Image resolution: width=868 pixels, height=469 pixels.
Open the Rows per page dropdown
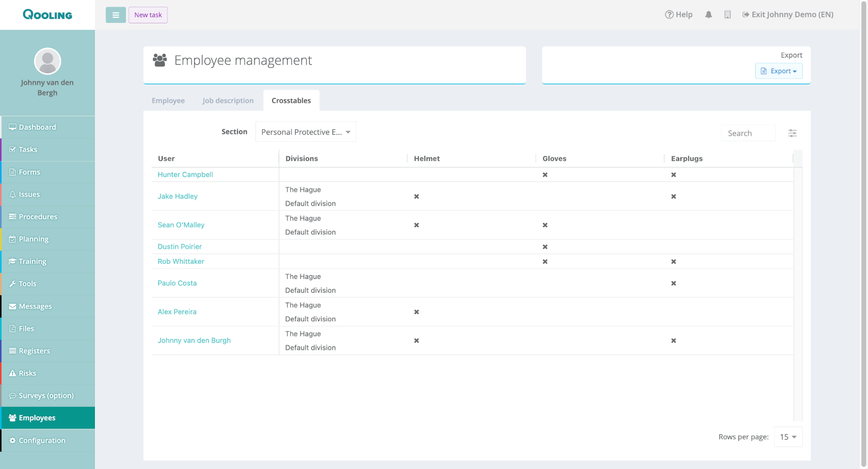[788, 437]
